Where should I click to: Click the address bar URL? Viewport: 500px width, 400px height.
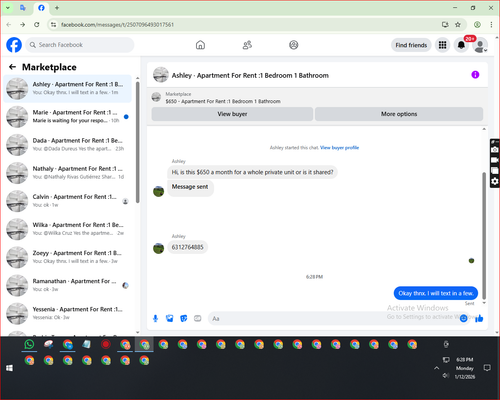[x=117, y=24]
